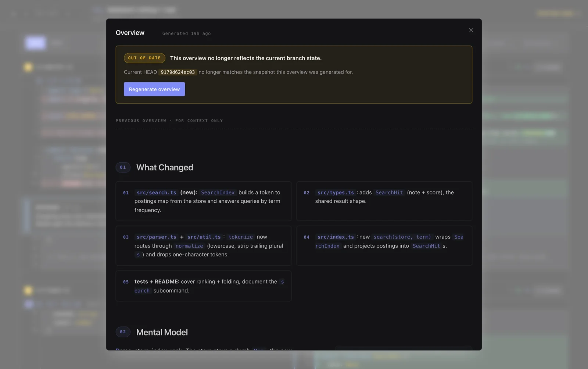The height and width of the screenshot is (369, 588).
Task: Click the 02 badge beside Mental Model
Action: 123,332
